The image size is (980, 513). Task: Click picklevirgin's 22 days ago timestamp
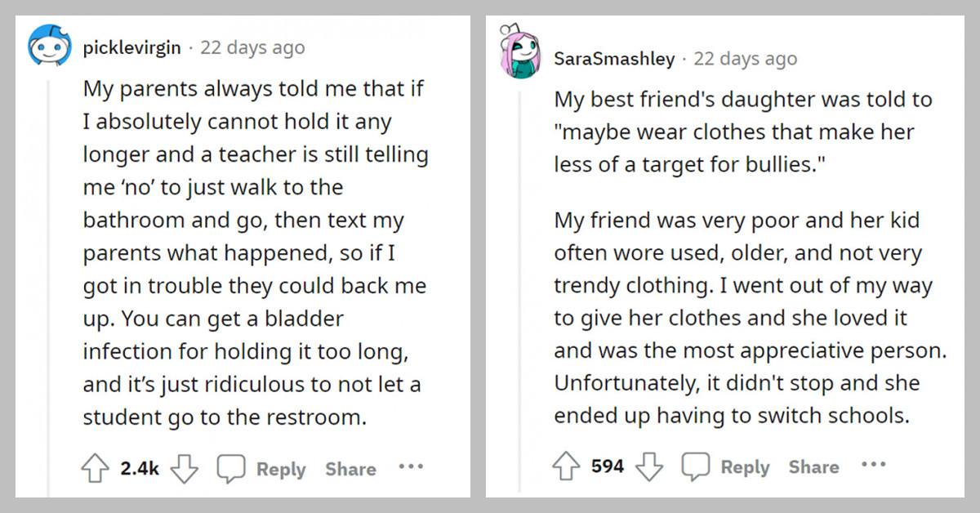[x=252, y=47]
